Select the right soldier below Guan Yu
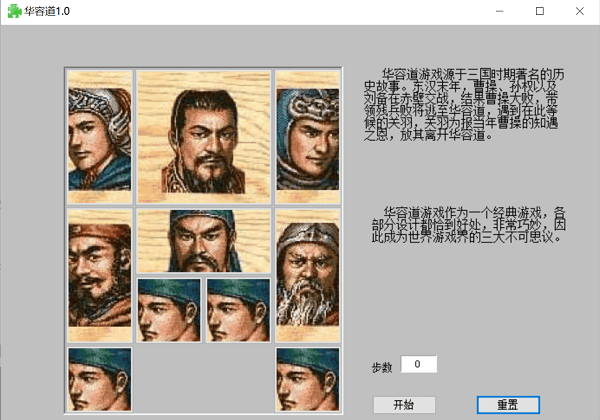The height and width of the screenshot is (420, 600). pyautogui.click(x=238, y=310)
